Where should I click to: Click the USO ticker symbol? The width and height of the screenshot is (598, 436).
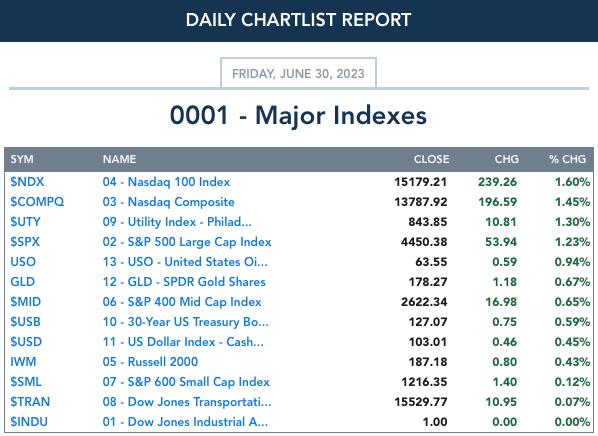point(23,262)
